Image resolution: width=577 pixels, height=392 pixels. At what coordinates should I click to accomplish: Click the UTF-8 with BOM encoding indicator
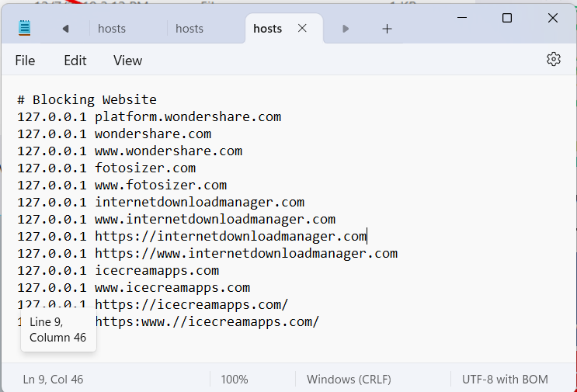tap(505, 380)
